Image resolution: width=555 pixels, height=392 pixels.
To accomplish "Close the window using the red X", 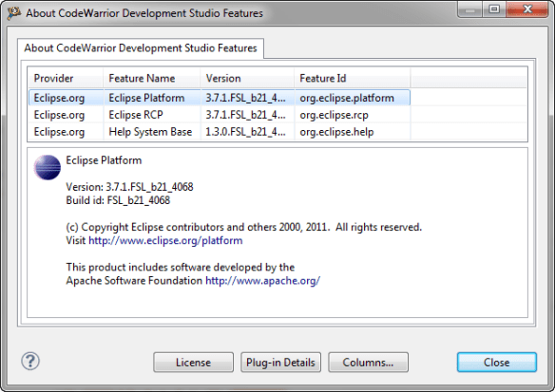I will pos(527,9).
